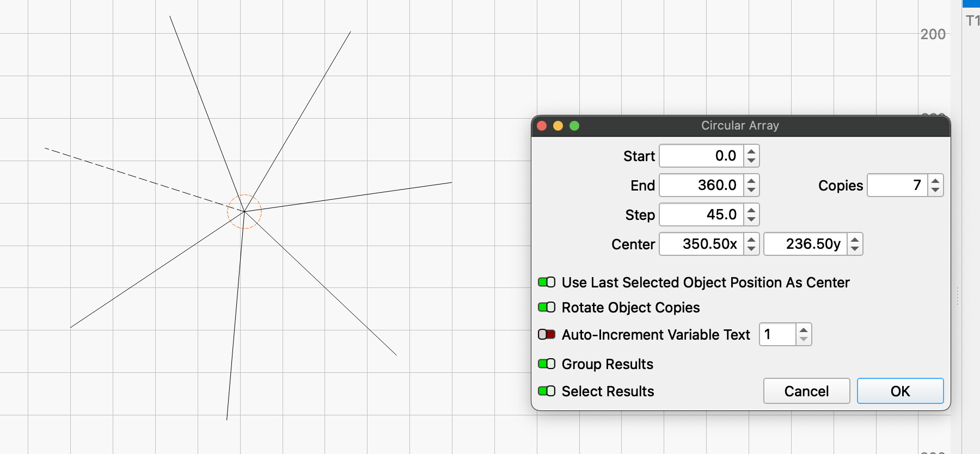980x454 pixels.
Task: Toggle Use Last Selected Object Position As Center
Action: (x=547, y=282)
